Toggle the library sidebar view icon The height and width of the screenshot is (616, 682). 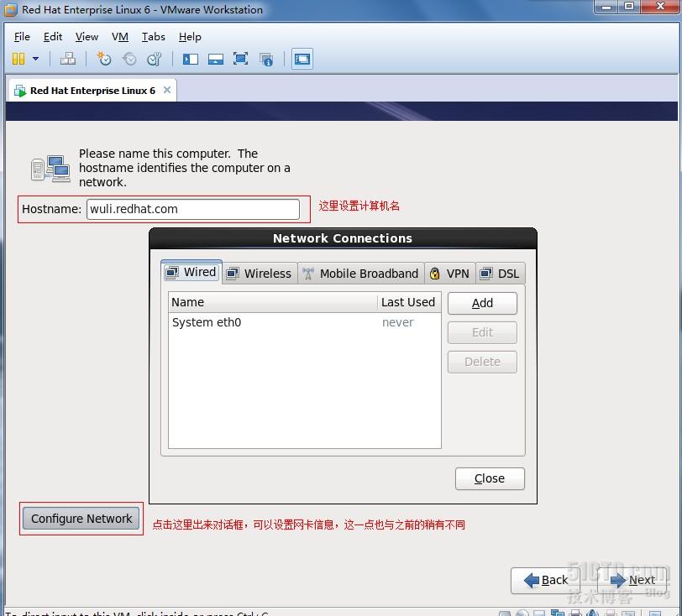pyautogui.click(x=191, y=59)
